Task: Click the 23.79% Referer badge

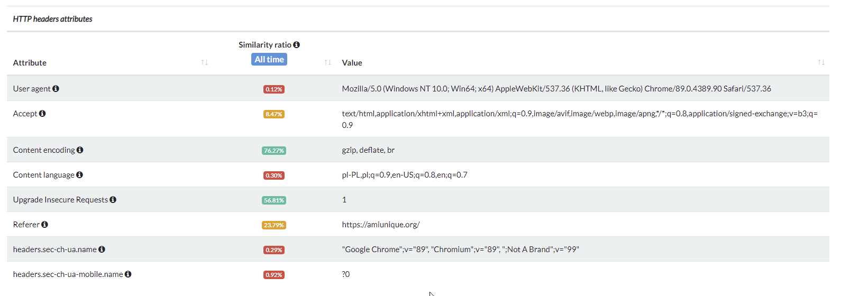Action: click(274, 225)
